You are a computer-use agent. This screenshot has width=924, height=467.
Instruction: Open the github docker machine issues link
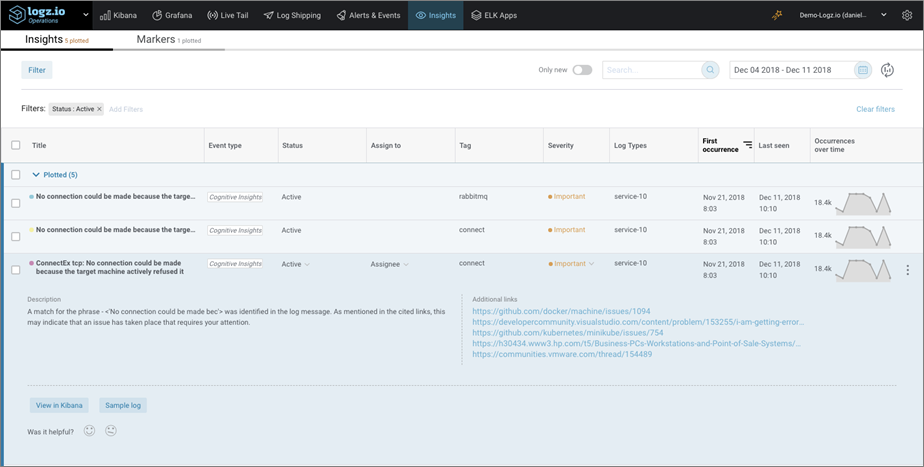(561, 311)
